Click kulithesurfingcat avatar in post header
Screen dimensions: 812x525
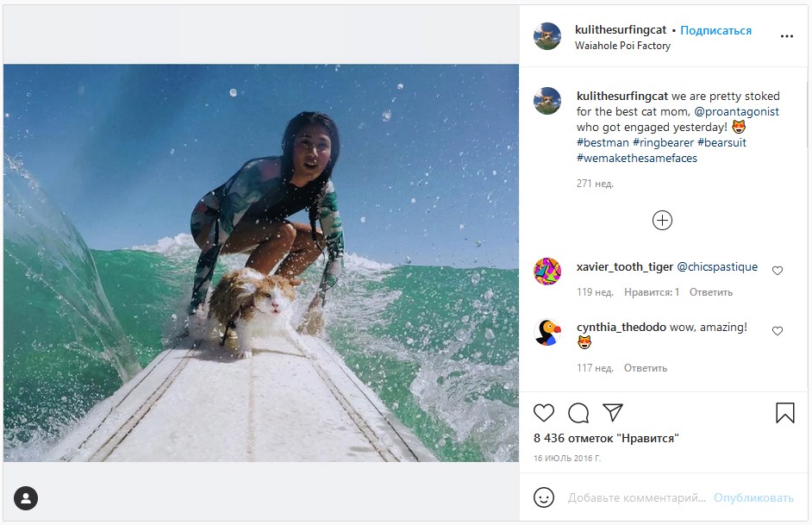(547, 36)
